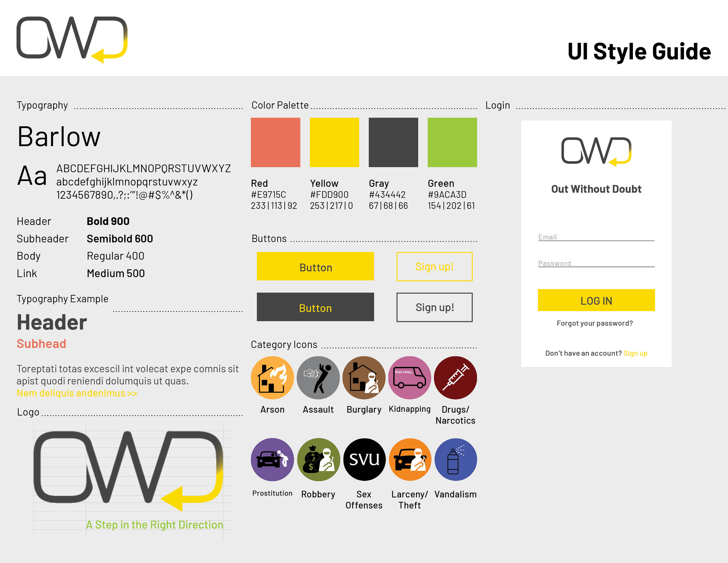This screenshot has height=563, width=728.
Task: Select the Burglary category icon
Action: 363,374
